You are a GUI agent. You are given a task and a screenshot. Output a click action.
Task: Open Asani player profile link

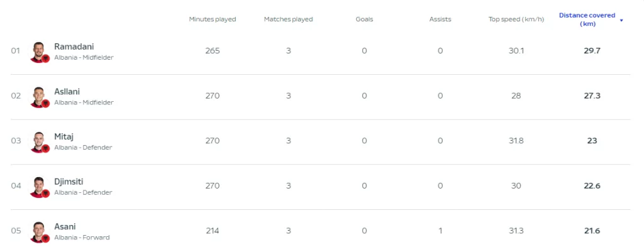(x=65, y=227)
